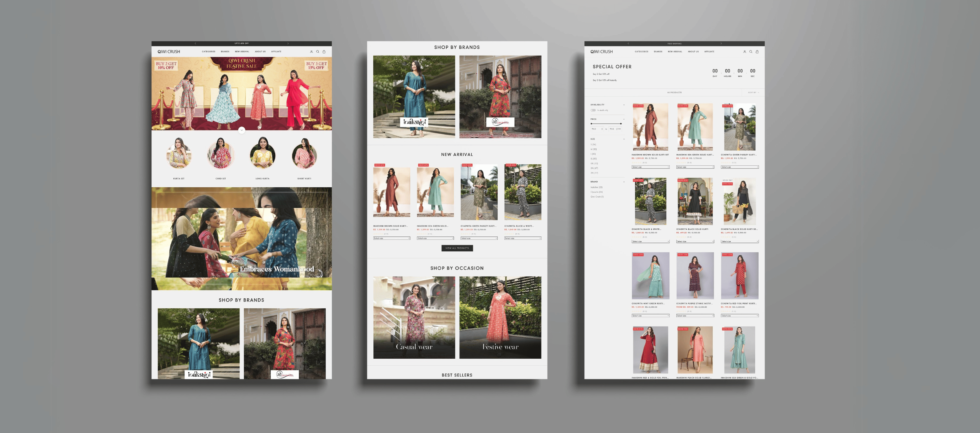Open size dropdown under Ojaswita Black & White in New Arrival
This screenshot has height=433, width=980.
pyautogui.click(x=523, y=238)
